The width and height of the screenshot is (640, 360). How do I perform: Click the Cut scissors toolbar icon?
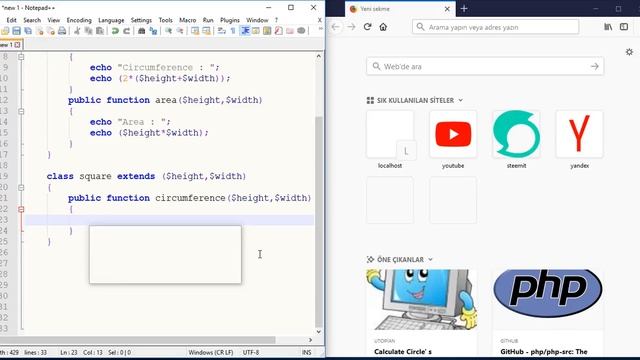(77, 31)
